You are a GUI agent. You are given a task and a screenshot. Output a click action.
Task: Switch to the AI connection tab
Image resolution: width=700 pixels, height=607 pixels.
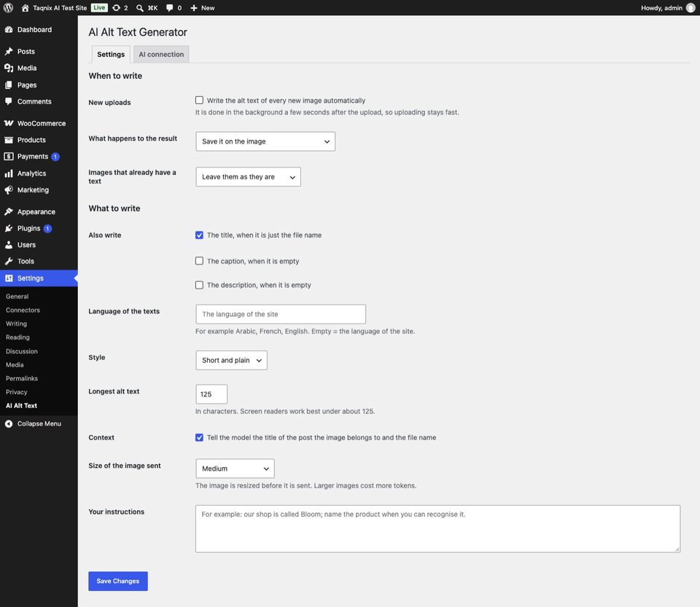pyautogui.click(x=161, y=55)
